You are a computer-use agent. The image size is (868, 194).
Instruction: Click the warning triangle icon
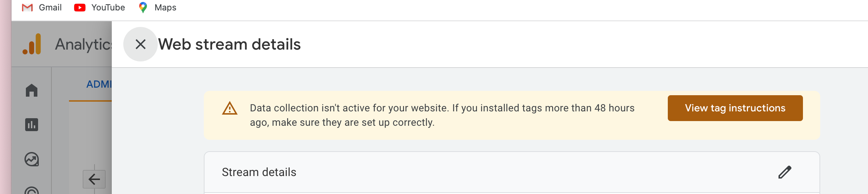coord(230,108)
